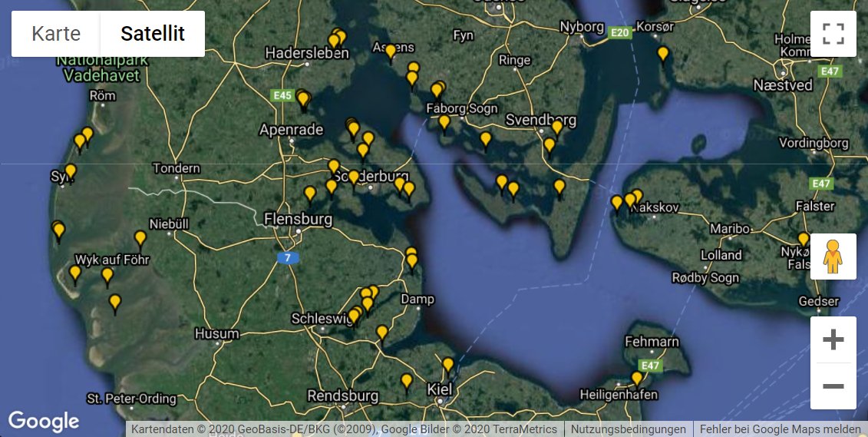Click the marker near Assens
Screen dimensions: 868x437
pos(391,52)
